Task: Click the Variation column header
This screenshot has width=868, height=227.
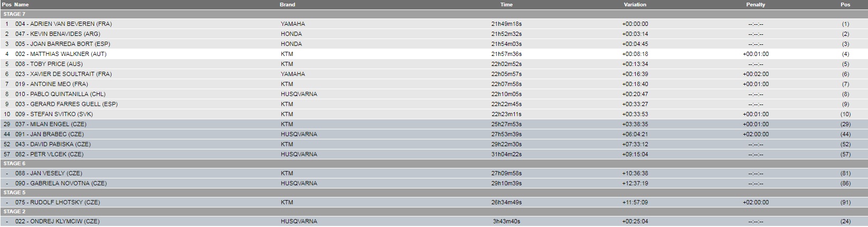Action: tap(635, 5)
